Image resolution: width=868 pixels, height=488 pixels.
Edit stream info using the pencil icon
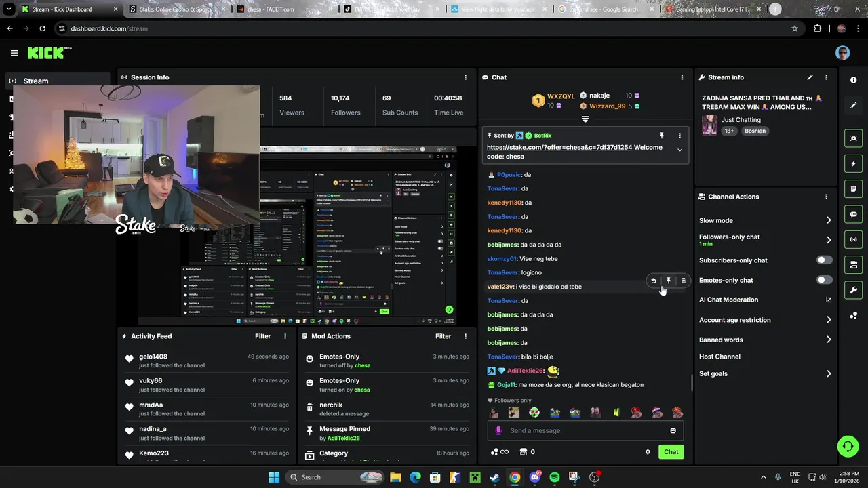tap(810, 77)
